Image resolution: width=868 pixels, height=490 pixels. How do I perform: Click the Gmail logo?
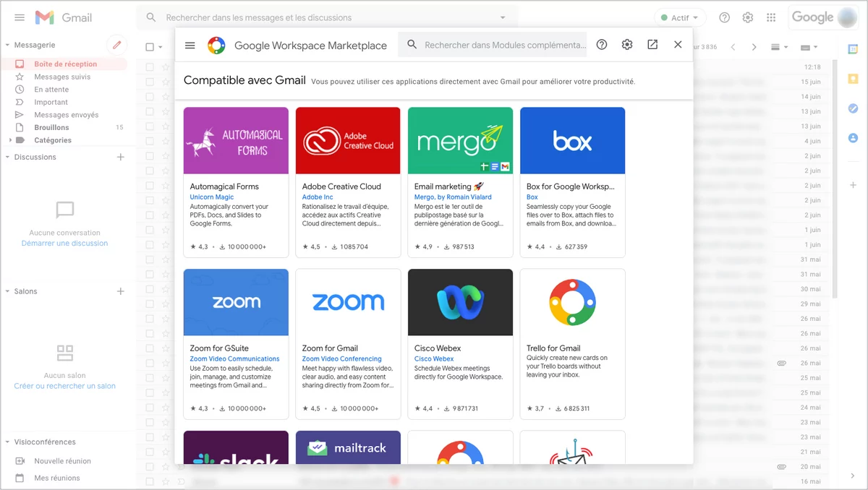[x=64, y=17]
